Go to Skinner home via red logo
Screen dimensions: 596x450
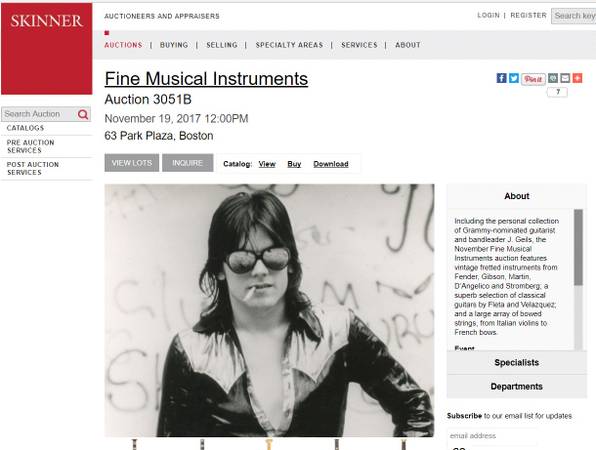coord(47,49)
